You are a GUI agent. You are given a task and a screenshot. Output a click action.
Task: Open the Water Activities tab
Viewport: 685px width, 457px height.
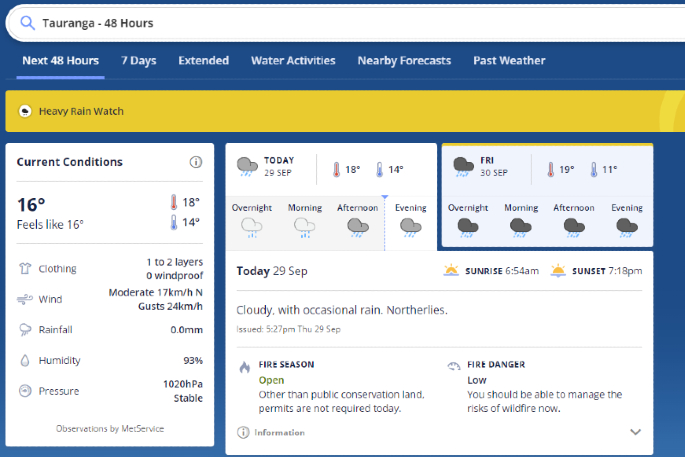pos(293,61)
